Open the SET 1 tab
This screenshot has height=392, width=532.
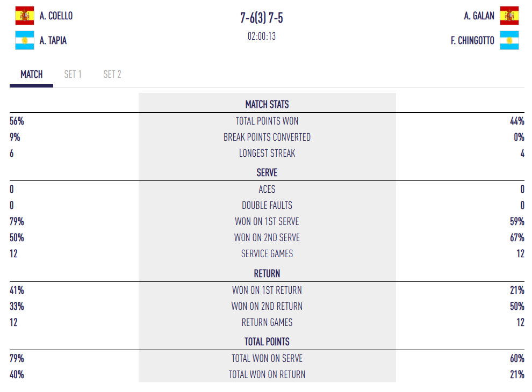(73, 75)
